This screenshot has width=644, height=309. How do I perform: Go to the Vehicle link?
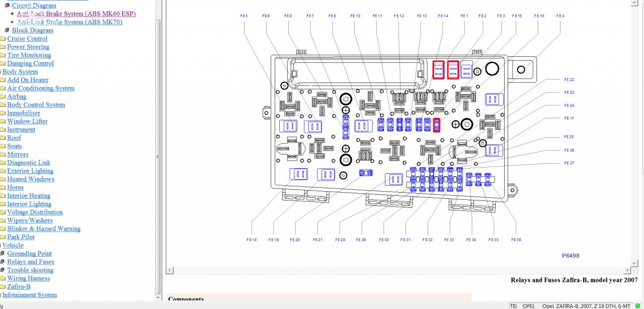[x=13, y=245]
